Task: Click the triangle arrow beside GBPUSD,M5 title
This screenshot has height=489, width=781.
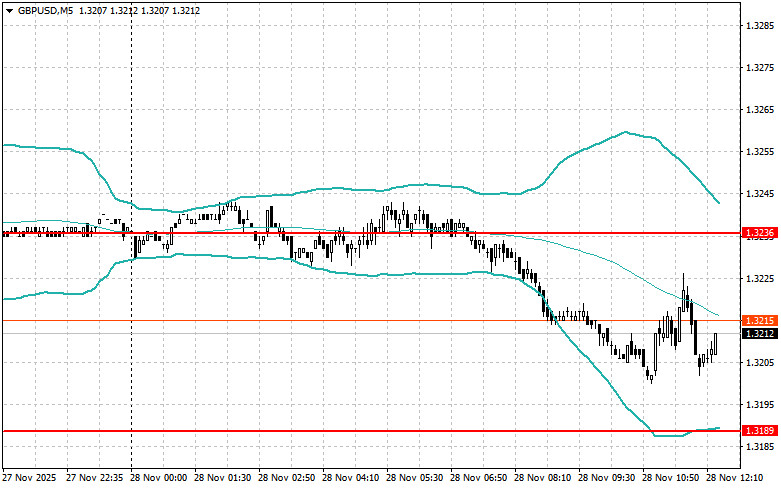Action: click(9, 10)
